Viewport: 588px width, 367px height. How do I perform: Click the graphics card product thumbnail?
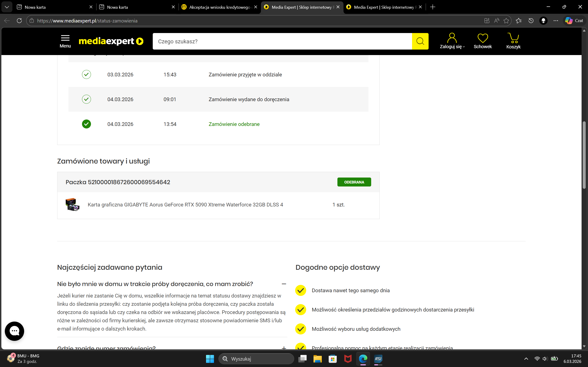coord(72,205)
